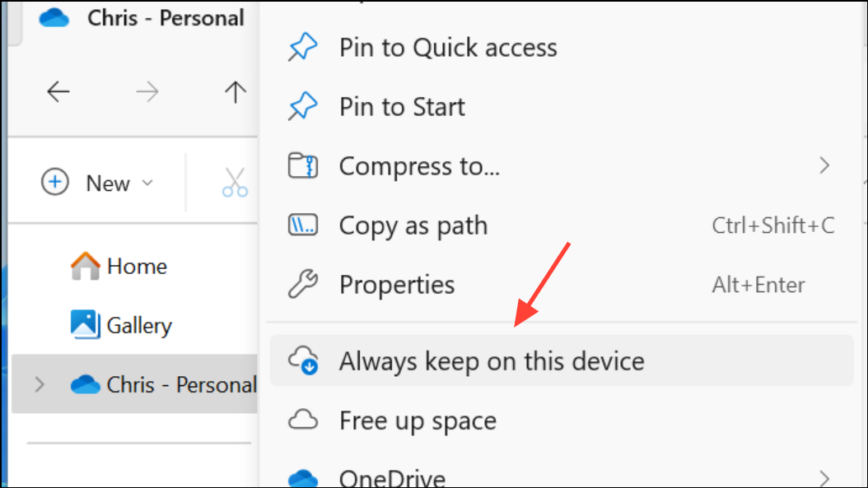This screenshot has height=488, width=868.
Task: Expand the Compress to submenu arrow
Action: tap(824, 166)
